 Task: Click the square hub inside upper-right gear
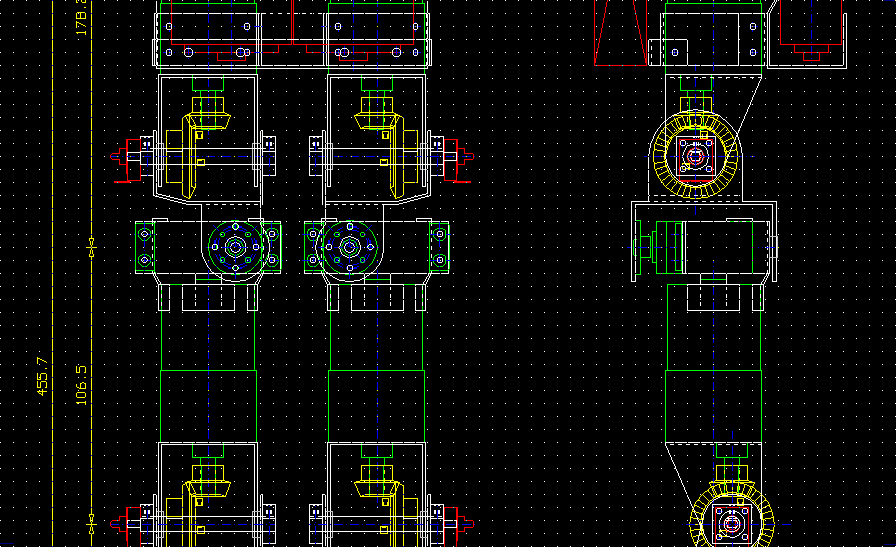(696, 156)
